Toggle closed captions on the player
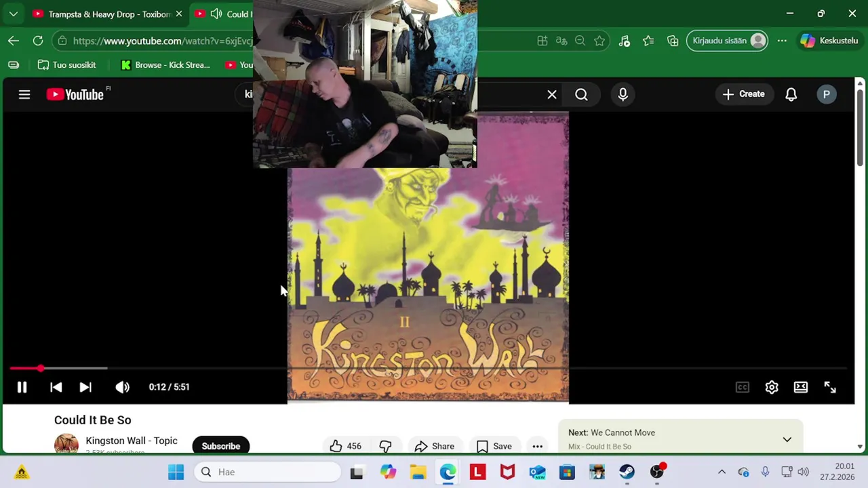Viewport: 868px width, 488px height. [x=743, y=387]
